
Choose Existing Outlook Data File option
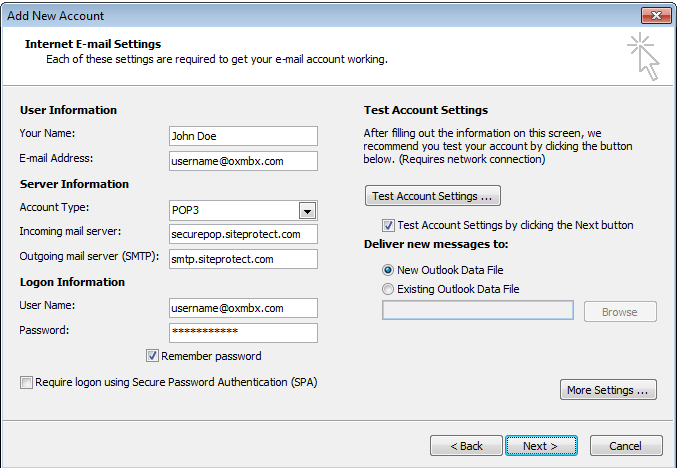coord(388,289)
